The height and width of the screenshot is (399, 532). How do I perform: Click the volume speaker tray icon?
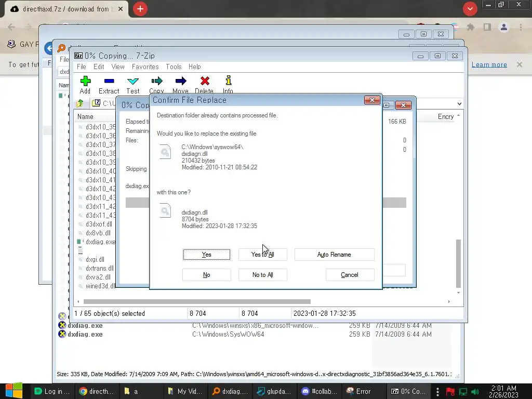coord(475,392)
